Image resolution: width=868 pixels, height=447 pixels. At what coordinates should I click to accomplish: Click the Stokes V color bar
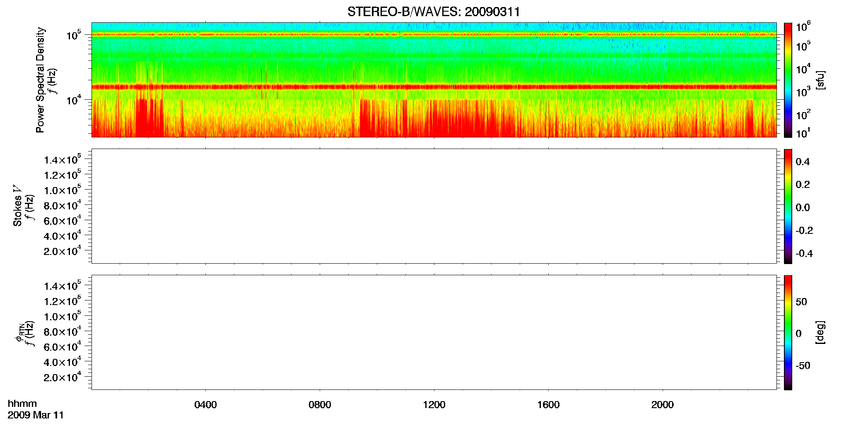[x=788, y=206]
